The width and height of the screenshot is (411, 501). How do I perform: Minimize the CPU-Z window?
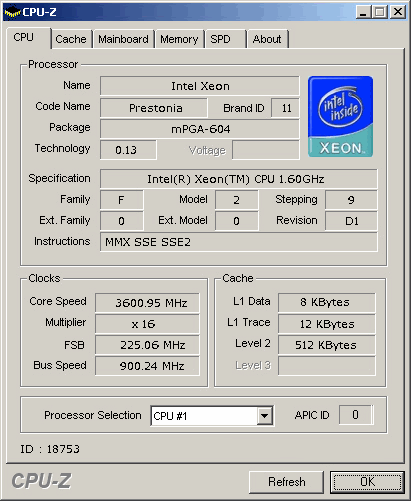(x=363, y=12)
